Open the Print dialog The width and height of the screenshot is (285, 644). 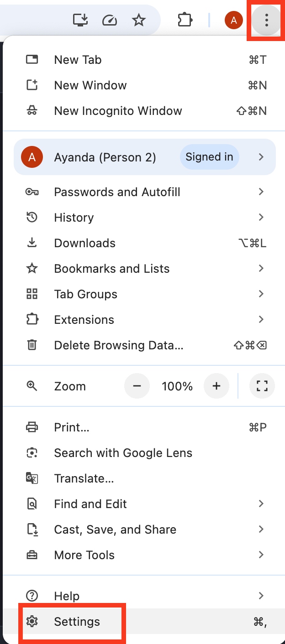pos(71,427)
